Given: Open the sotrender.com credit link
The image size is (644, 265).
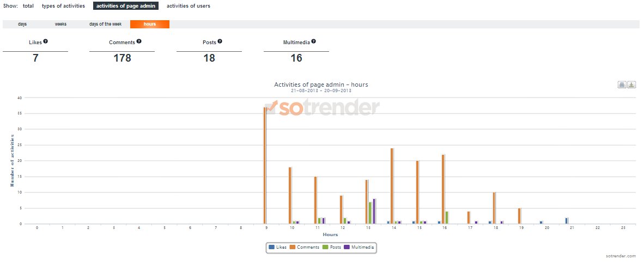Looking at the screenshot, I should pos(621,256).
